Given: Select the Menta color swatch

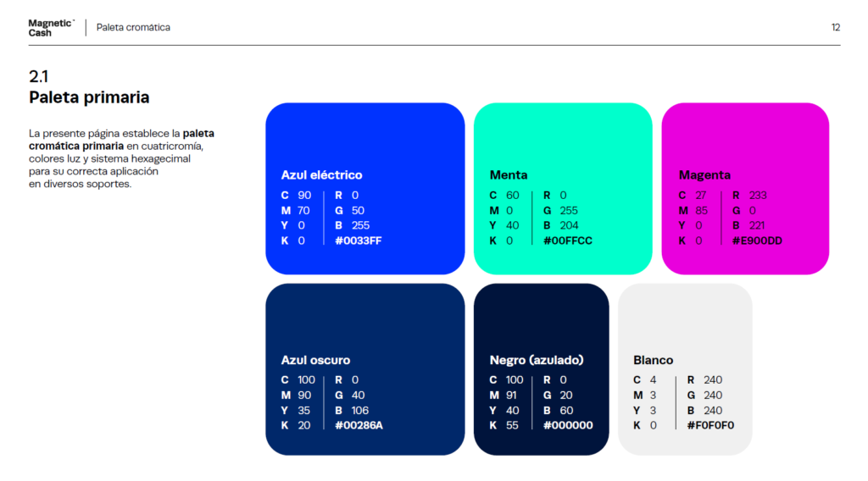Looking at the screenshot, I should 563,189.
